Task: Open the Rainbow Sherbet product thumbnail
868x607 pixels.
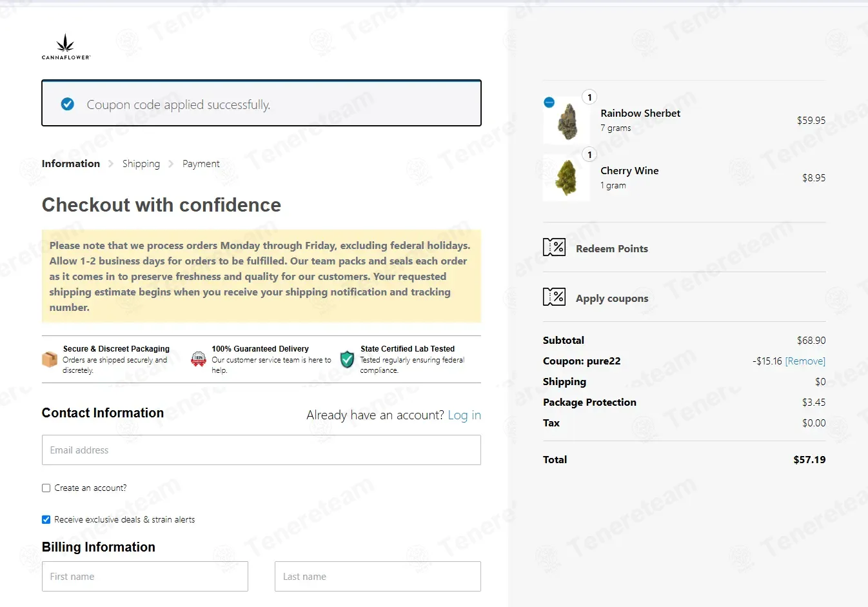Action: click(567, 121)
